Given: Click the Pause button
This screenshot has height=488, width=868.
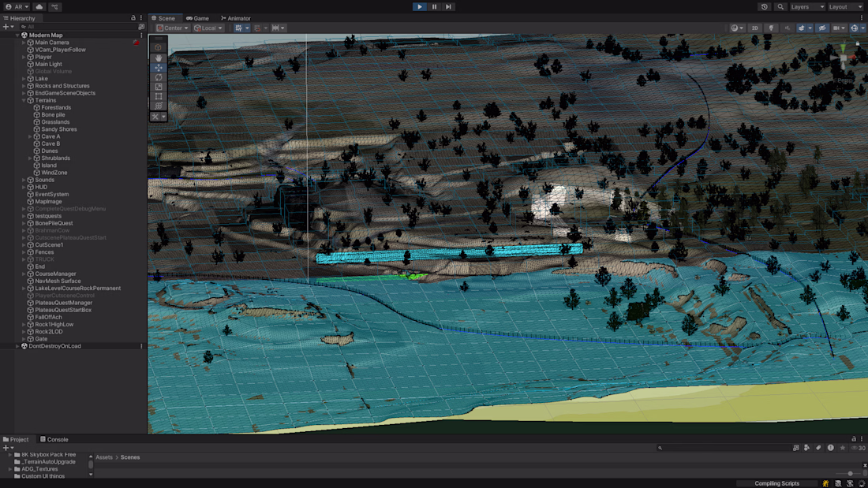Looking at the screenshot, I should (434, 6).
